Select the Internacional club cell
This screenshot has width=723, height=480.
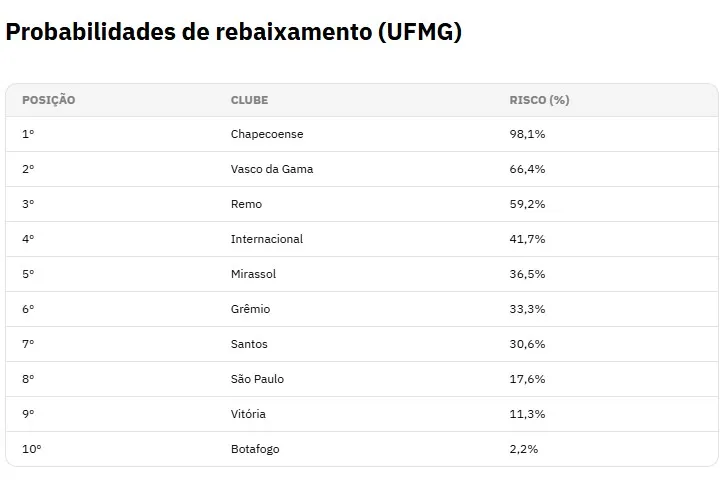point(267,239)
